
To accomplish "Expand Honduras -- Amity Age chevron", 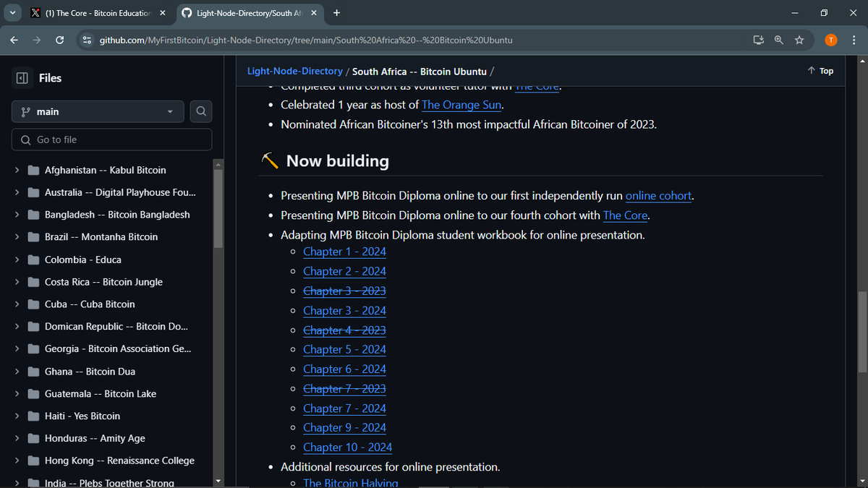I will point(16,438).
